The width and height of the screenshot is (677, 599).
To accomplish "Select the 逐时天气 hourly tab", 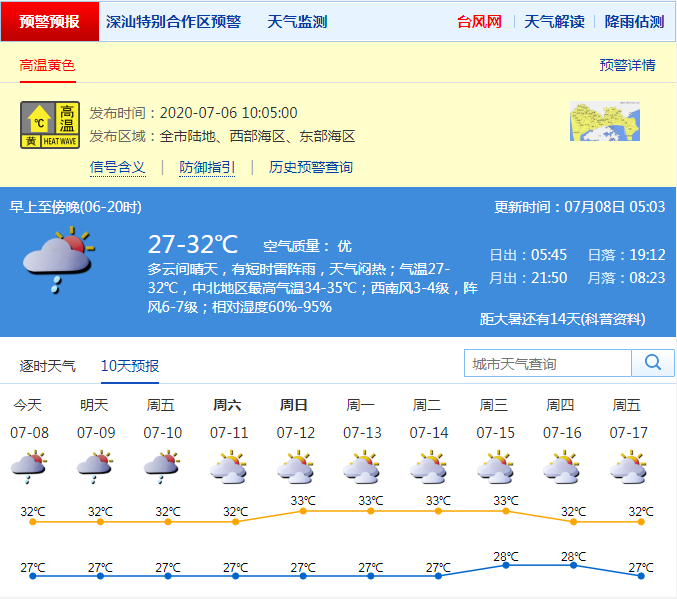I will coord(48,366).
